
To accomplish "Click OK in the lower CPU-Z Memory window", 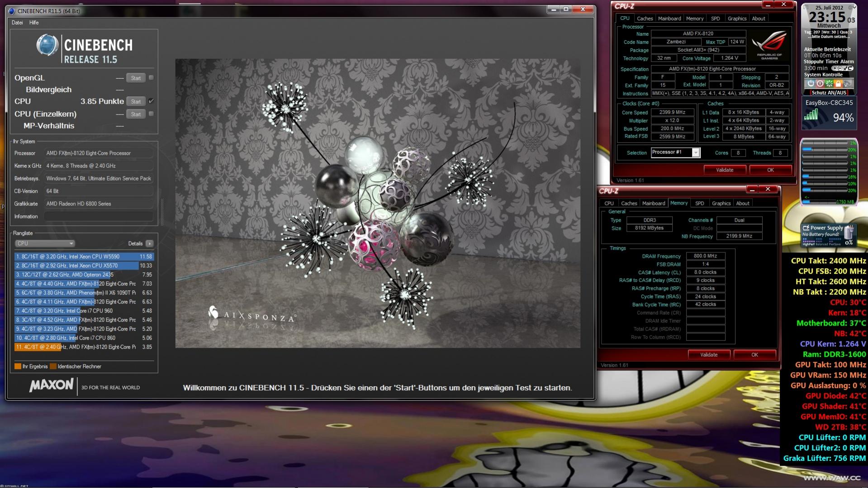I will tap(754, 355).
